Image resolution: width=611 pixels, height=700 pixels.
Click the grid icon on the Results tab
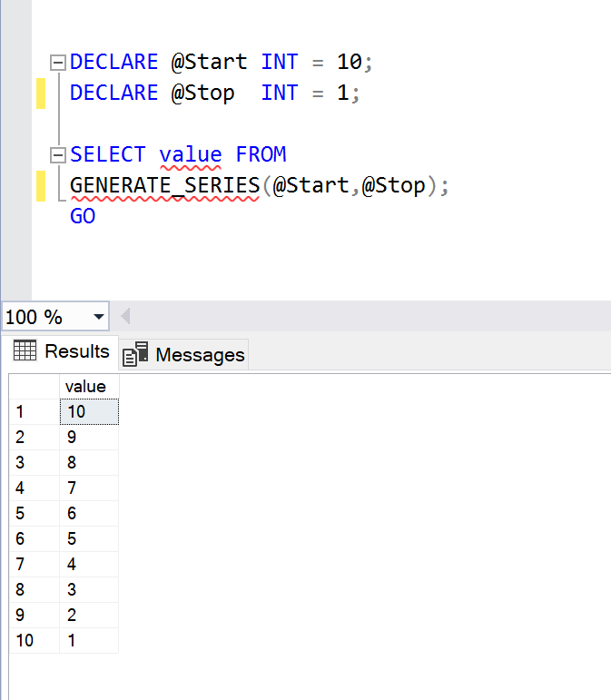[25, 350]
